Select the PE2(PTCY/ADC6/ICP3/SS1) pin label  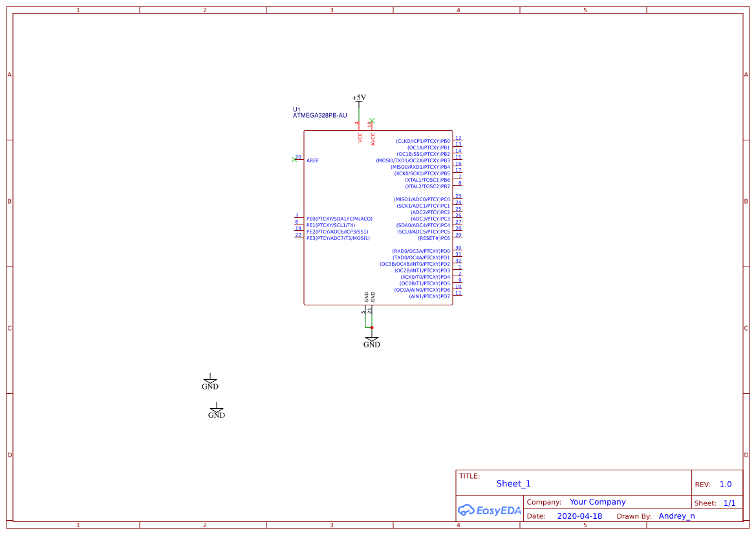click(x=337, y=232)
